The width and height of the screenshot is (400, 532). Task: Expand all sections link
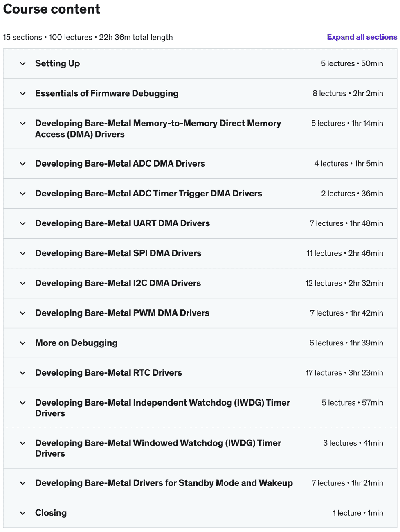coord(362,37)
